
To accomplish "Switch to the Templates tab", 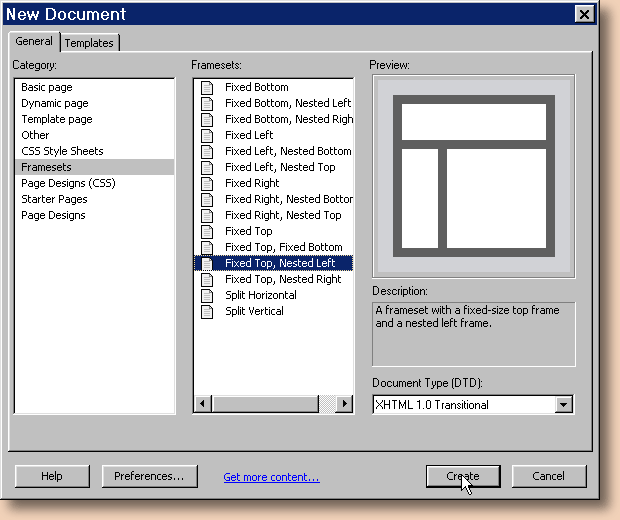I will [90, 43].
